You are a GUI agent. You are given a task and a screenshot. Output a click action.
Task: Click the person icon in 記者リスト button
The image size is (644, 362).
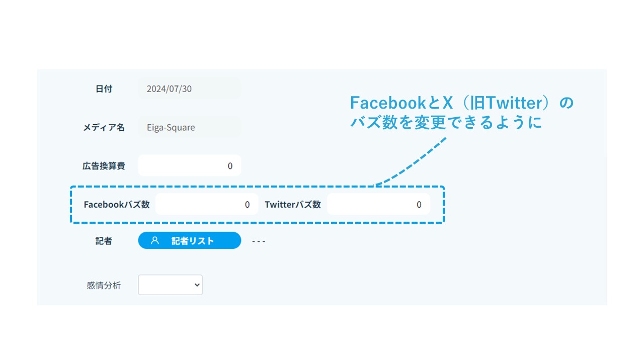(155, 241)
